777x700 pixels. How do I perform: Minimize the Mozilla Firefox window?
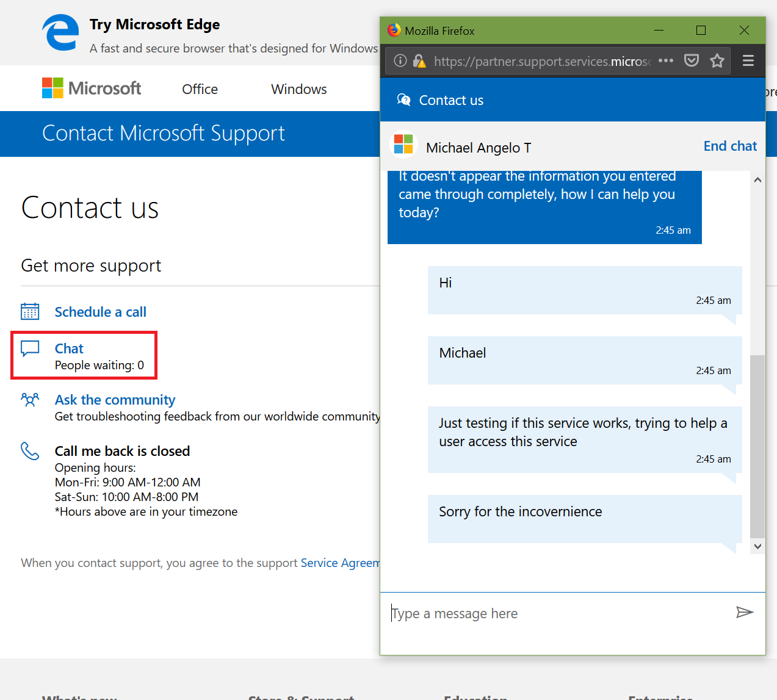659,30
